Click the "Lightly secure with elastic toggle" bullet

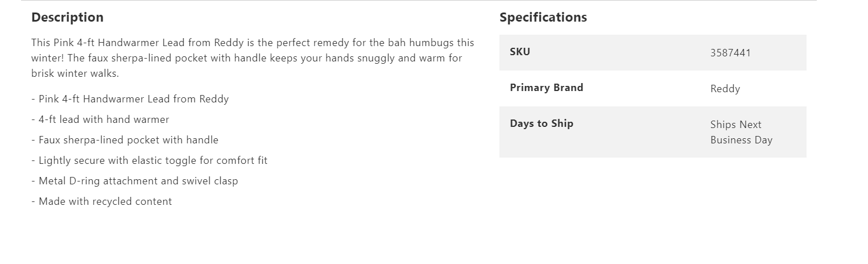[152, 160]
